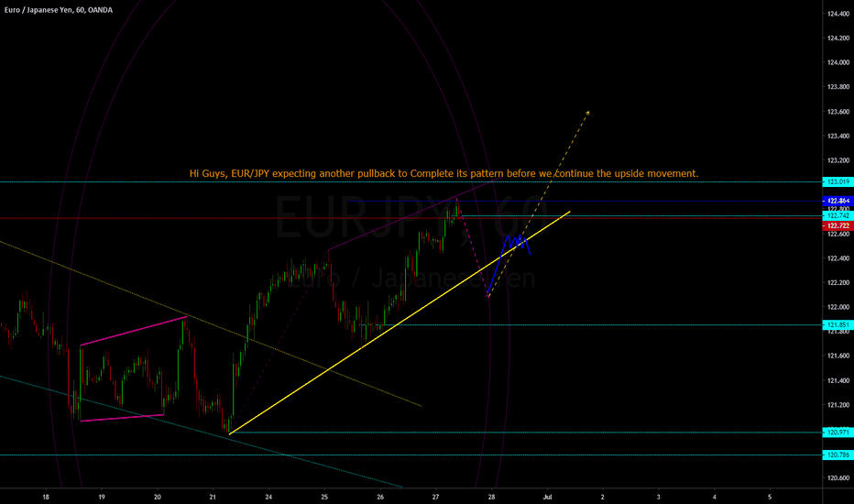Click the 120.971 cyan price label
The height and width of the screenshot is (504, 854).
(x=838, y=433)
